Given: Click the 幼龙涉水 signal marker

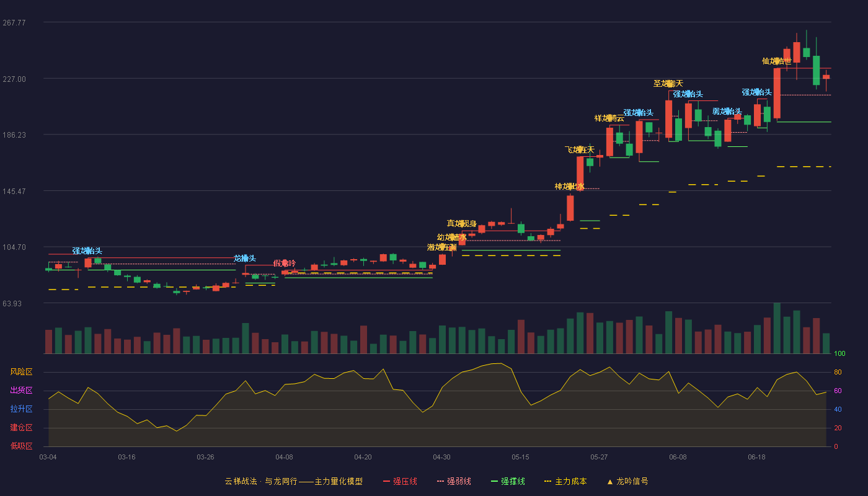Looking at the screenshot, I should (x=452, y=237).
